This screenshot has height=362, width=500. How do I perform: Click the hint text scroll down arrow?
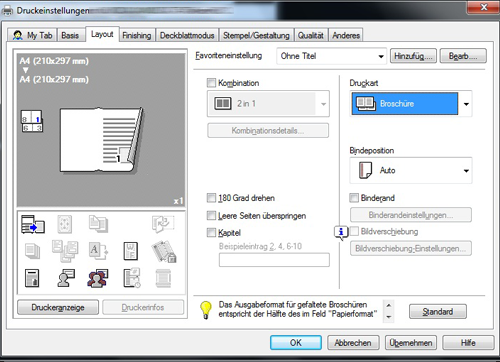click(389, 317)
